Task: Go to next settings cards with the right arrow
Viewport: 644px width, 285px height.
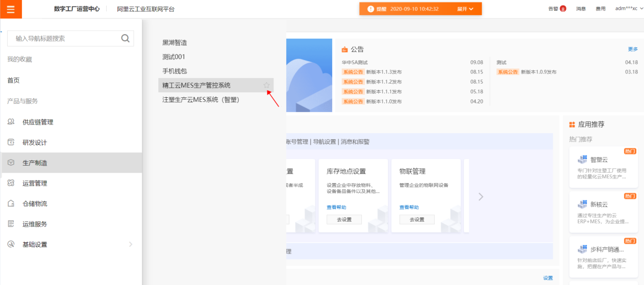Action: pos(481,196)
